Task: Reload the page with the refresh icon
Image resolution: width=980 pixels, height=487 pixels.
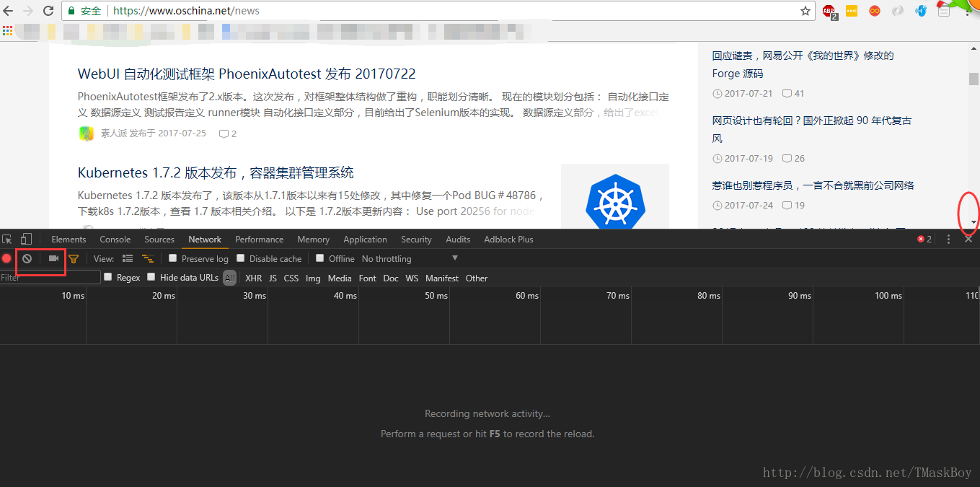Action: pyautogui.click(x=48, y=11)
